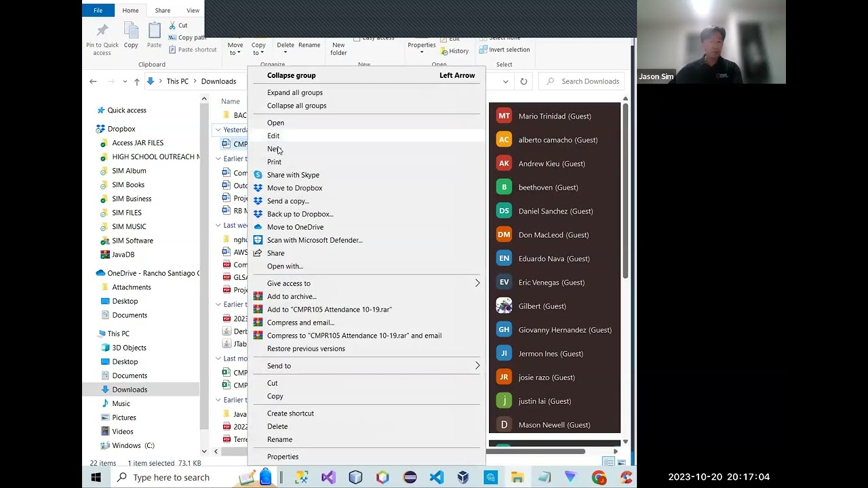The image size is (868, 488).
Task: Click Rename in the ribbon Organize group
Action: click(309, 45)
